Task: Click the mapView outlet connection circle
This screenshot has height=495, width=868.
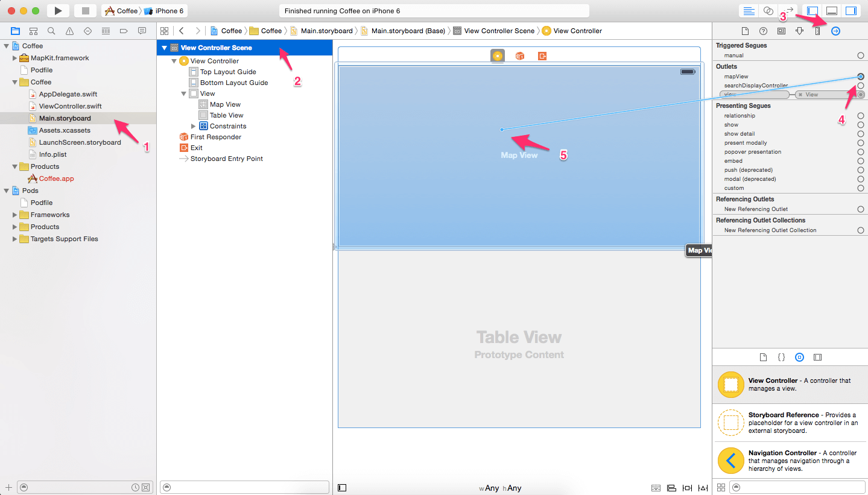Action: [x=861, y=77]
